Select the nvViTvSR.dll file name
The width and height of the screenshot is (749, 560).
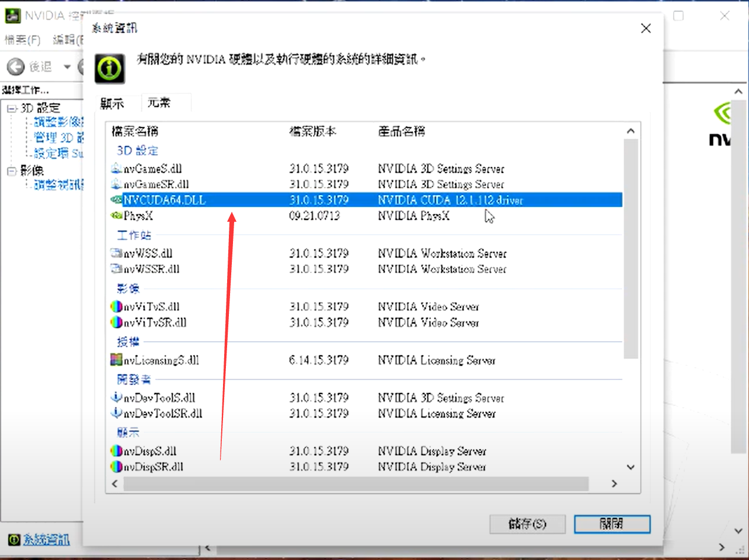(155, 322)
